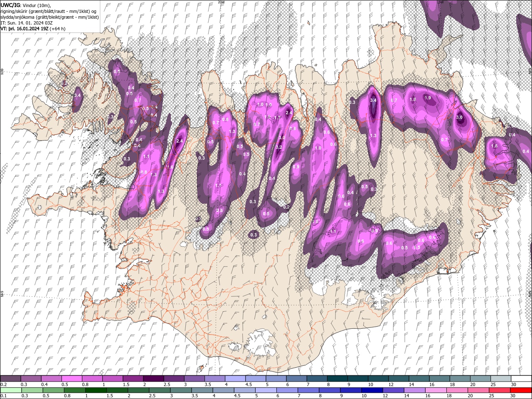Click the 'slydda/snjókoma' legend description line
Image resolution: width=532 pixels, height=399 pixels.
[x=49, y=17]
